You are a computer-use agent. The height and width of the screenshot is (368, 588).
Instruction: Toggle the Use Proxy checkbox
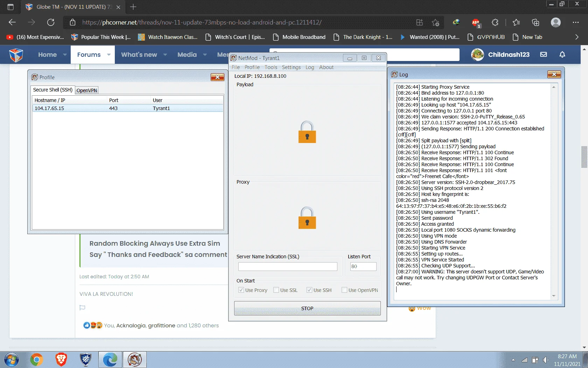tap(241, 290)
